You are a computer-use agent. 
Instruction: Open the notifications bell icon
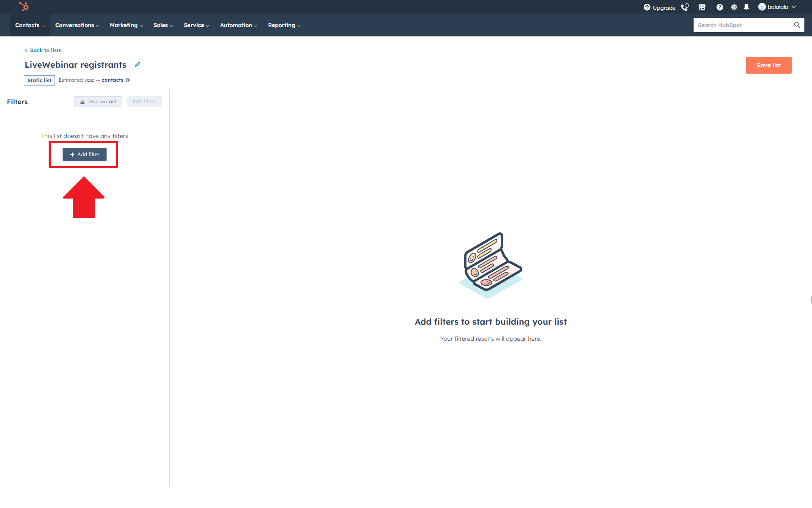coord(746,7)
